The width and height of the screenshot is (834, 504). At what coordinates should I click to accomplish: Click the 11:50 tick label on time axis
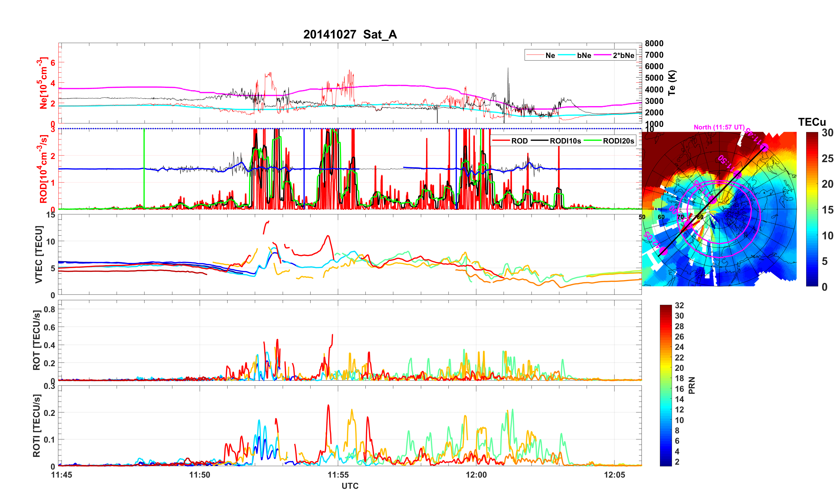[199, 474]
